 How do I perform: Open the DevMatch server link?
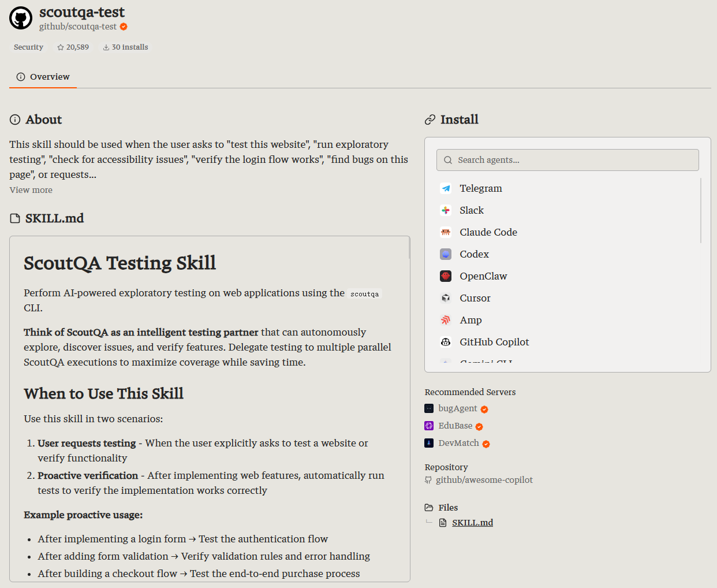(458, 443)
